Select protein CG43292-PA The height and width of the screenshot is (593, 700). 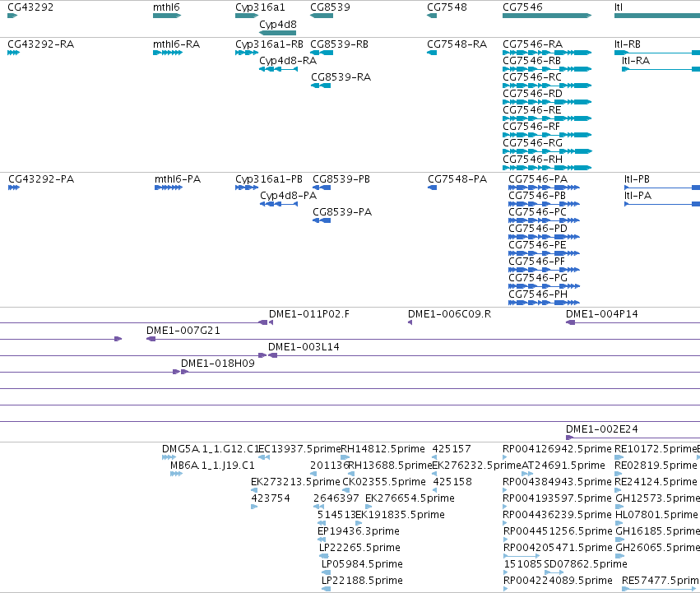14,188
